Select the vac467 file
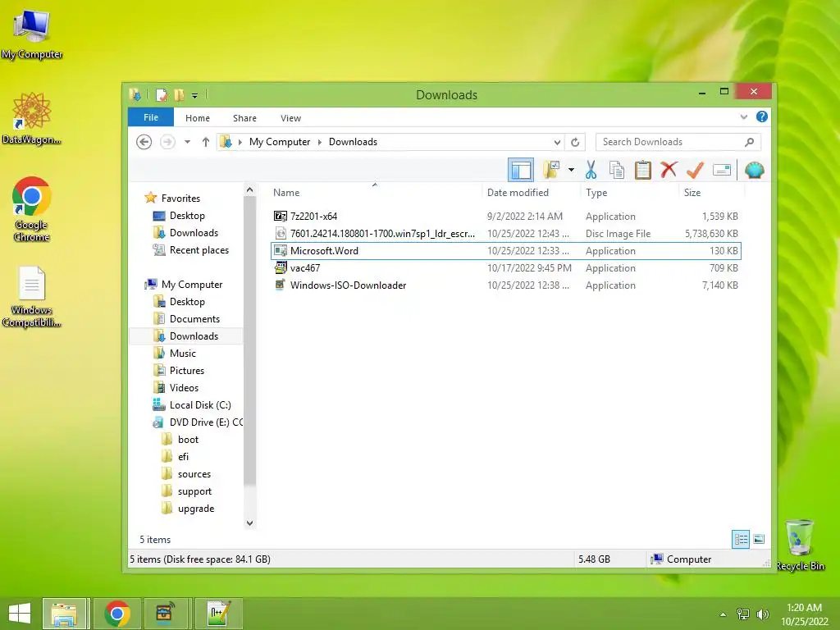 click(x=505, y=268)
